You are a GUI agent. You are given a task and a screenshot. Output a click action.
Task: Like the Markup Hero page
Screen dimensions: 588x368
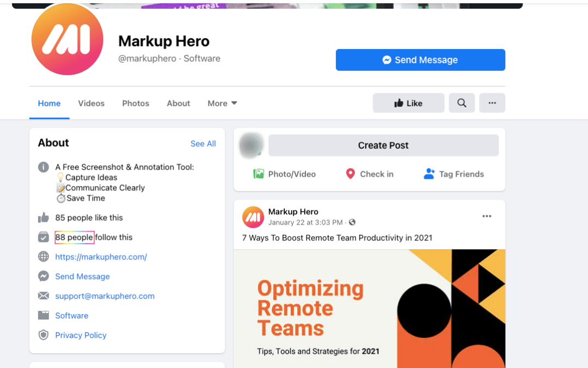(408, 103)
